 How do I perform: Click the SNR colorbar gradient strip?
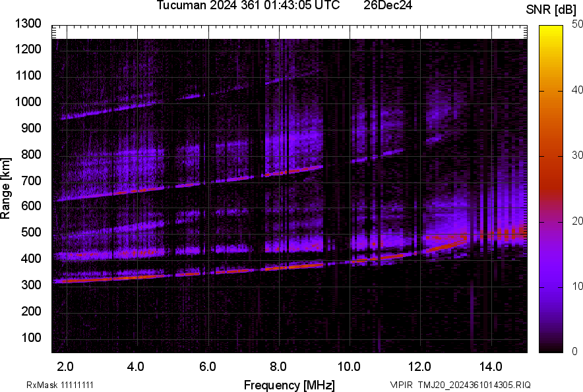pyautogui.click(x=551, y=189)
